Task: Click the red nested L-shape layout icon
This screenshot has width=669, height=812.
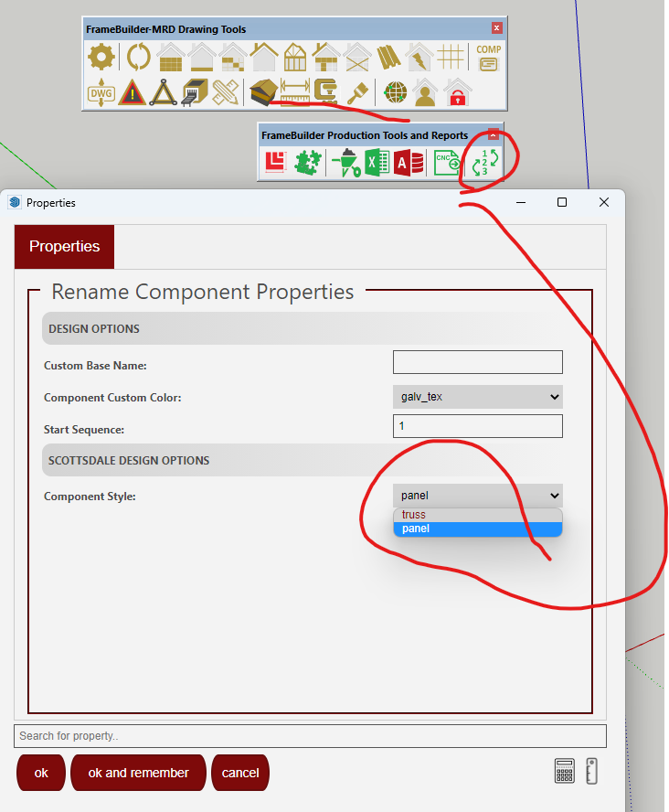Action: click(276, 163)
